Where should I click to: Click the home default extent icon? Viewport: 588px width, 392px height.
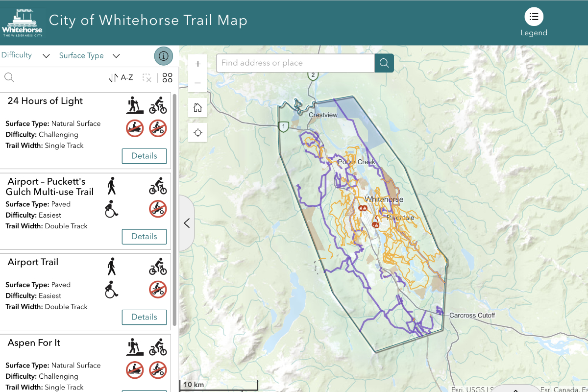[x=197, y=107]
